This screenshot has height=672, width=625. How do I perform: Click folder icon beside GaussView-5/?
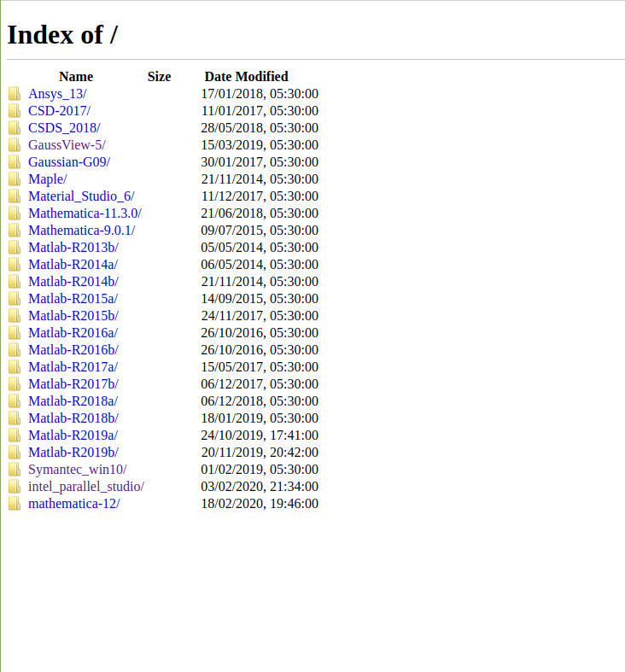pyautogui.click(x=15, y=145)
